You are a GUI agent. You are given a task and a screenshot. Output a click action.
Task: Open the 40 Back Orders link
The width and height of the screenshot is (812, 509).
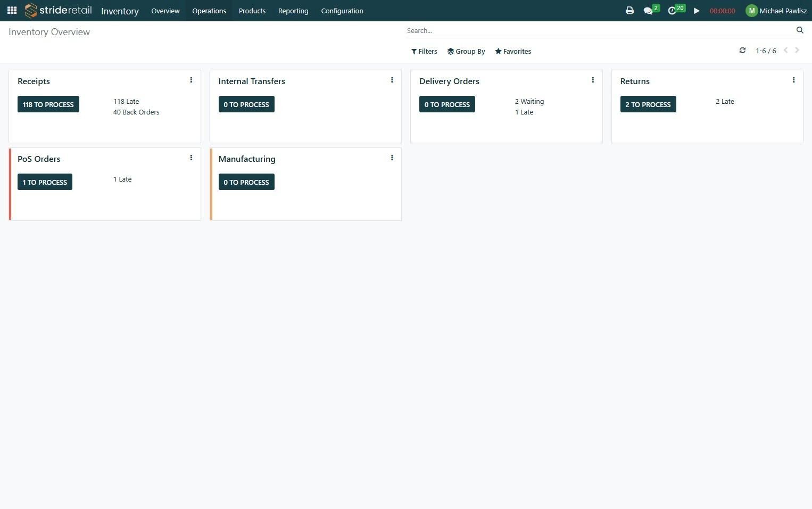pos(136,112)
